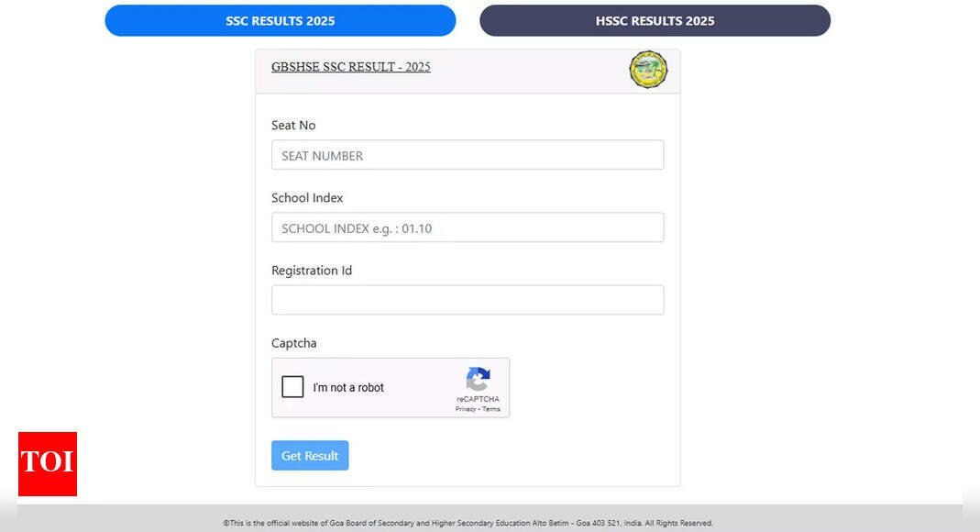Open the reCAPTCHA Privacy link
The width and height of the screenshot is (980, 532).
[466, 409]
